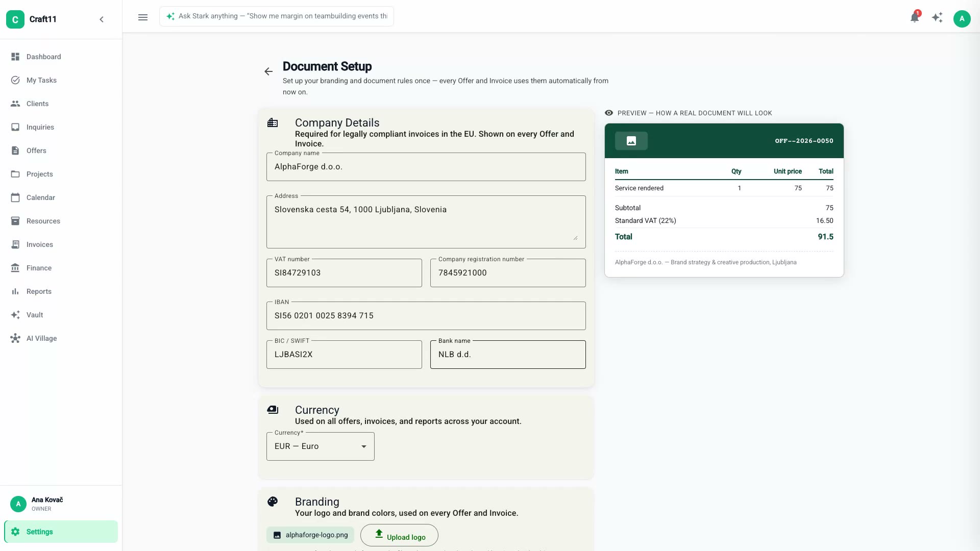The width and height of the screenshot is (980, 551).
Task: Toggle the hamburger menu icon
Action: pos(143,17)
